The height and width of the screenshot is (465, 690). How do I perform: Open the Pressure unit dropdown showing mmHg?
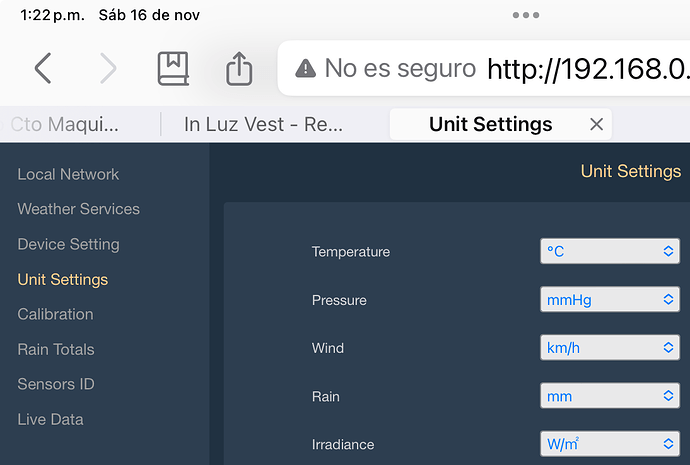pos(610,300)
